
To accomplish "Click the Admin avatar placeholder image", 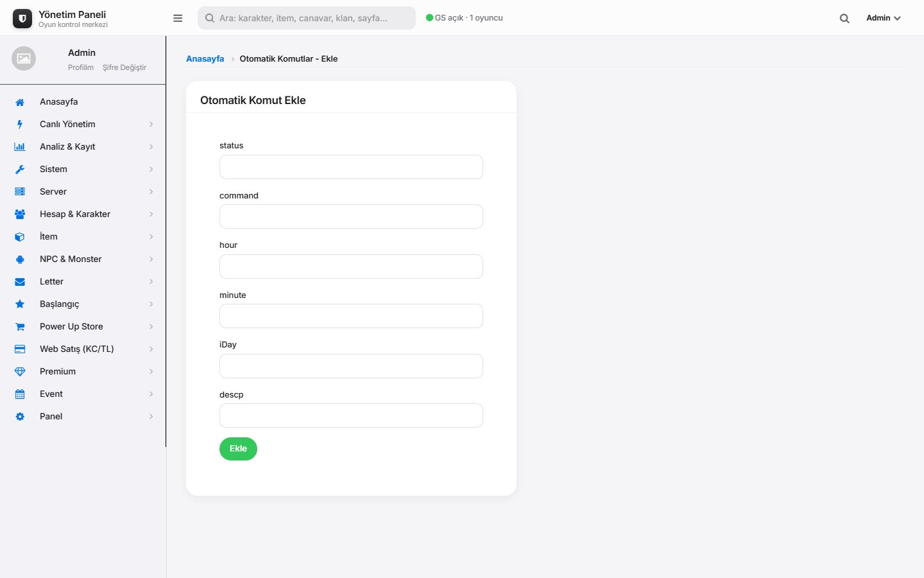I will [24, 58].
